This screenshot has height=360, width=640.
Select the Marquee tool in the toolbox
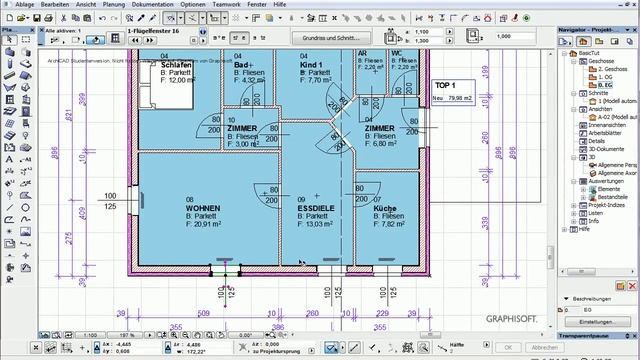point(25,40)
